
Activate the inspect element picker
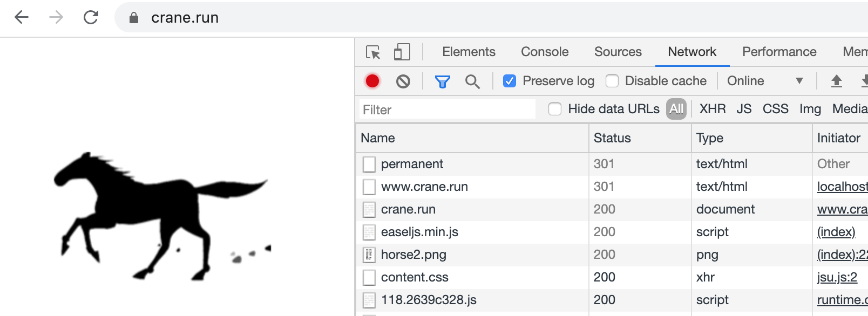click(373, 52)
